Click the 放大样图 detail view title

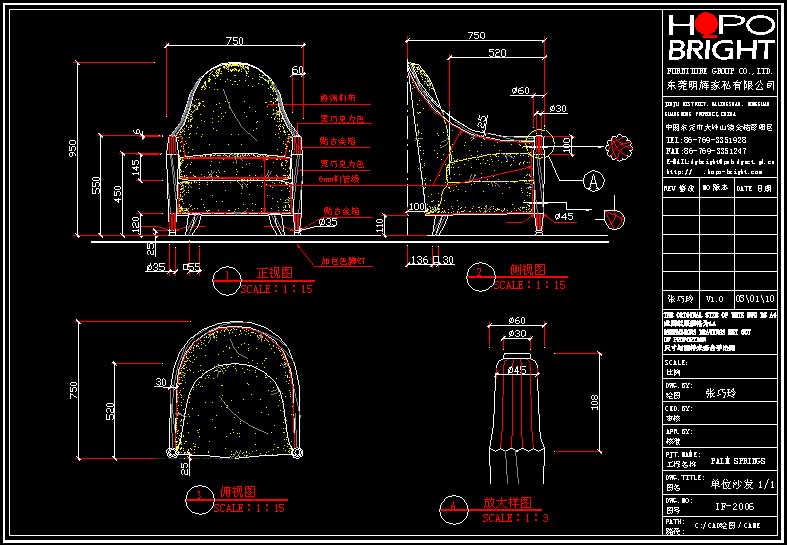coord(507,503)
